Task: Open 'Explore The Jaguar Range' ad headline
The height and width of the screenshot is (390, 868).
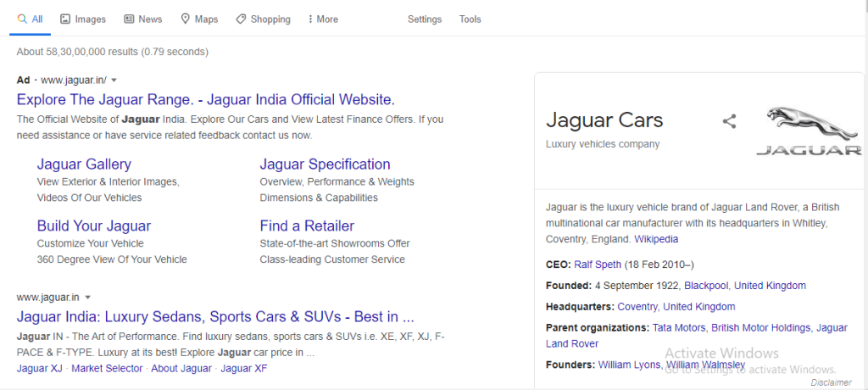Action: coord(205,100)
